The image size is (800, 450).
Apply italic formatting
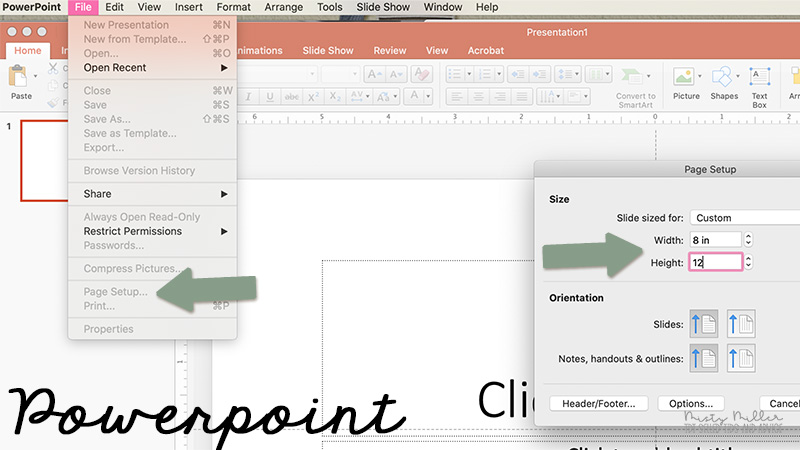[x=248, y=96]
